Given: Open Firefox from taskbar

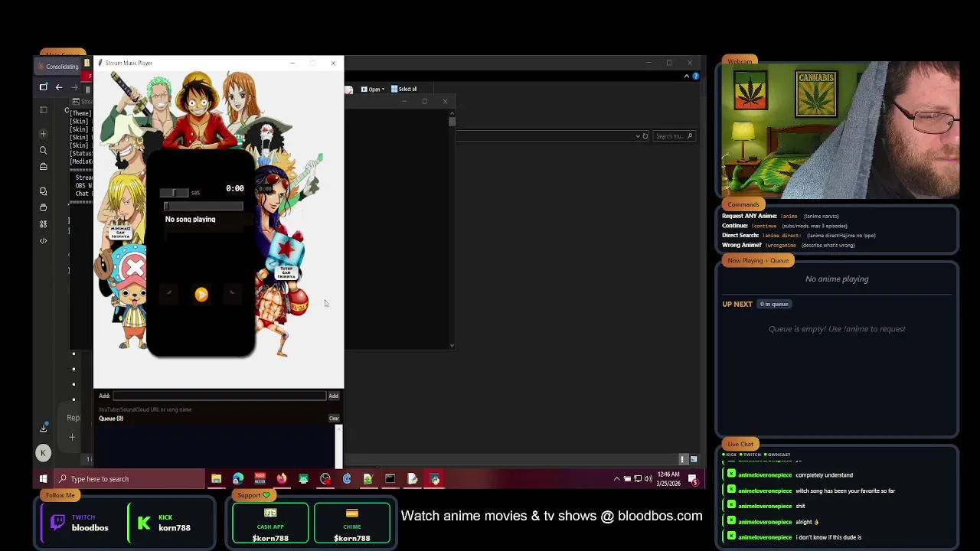Looking at the screenshot, I should tap(282, 479).
